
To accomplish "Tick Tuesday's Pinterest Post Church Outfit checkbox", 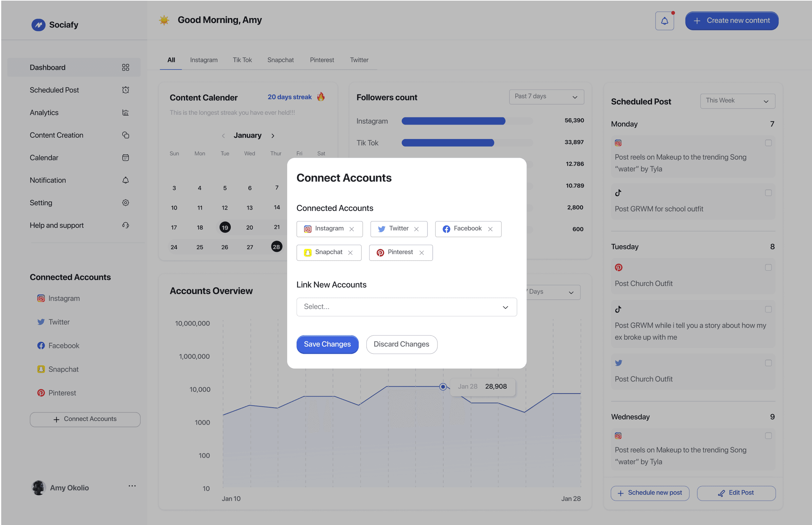I will pyautogui.click(x=768, y=268).
